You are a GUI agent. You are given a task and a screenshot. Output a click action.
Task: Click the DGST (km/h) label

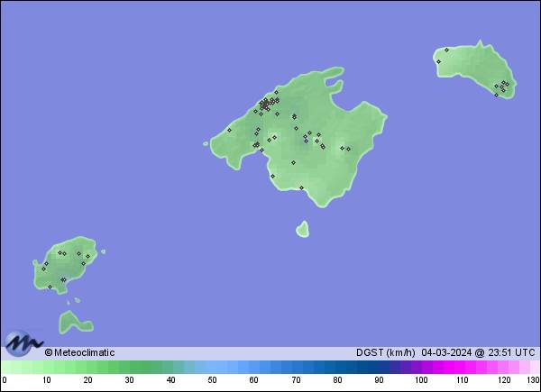pos(385,352)
